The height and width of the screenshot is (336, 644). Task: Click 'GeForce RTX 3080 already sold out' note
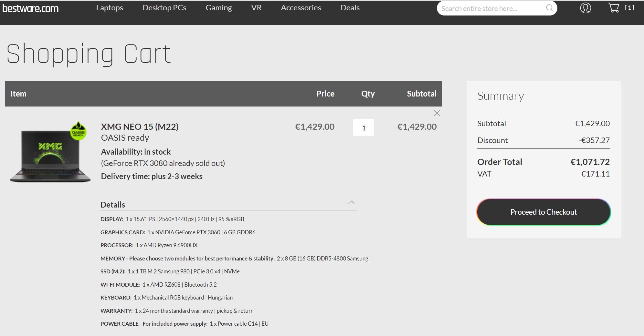coord(163,163)
